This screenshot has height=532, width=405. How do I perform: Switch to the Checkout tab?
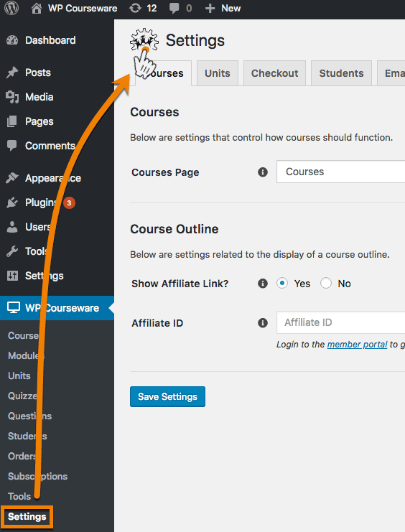[274, 73]
